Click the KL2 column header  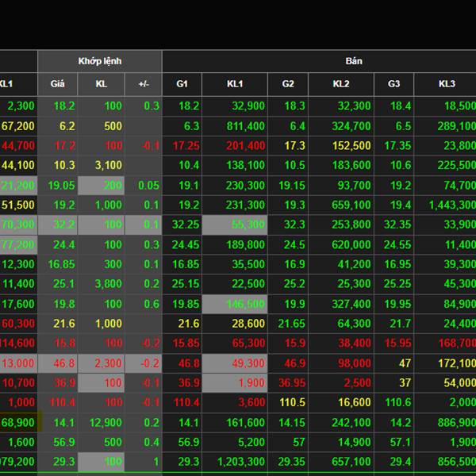341,84
